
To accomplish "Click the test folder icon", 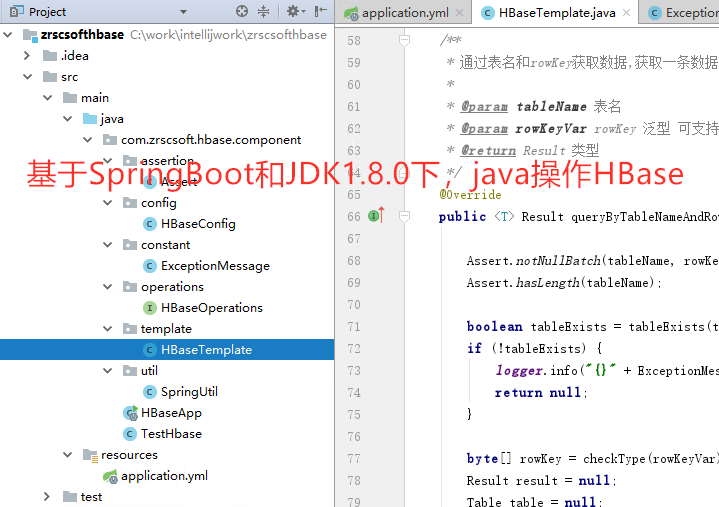I will (x=70, y=496).
